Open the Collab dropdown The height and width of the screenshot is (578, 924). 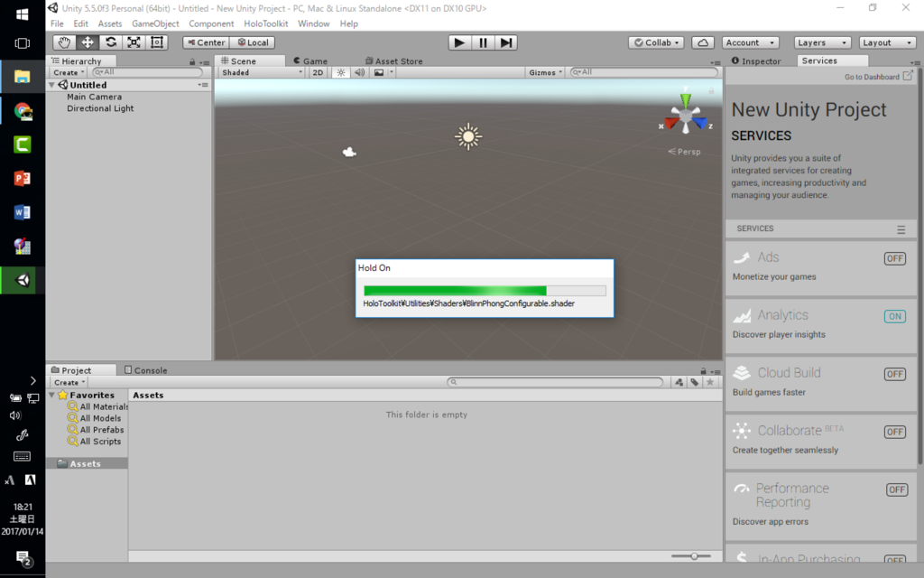click(x=657, y=42)
